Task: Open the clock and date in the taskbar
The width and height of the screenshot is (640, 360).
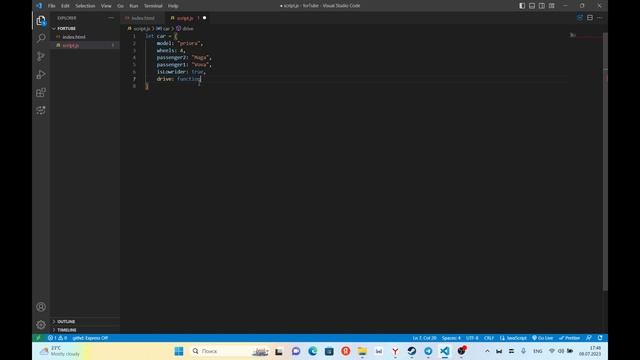Action: [x=590, y=351]
